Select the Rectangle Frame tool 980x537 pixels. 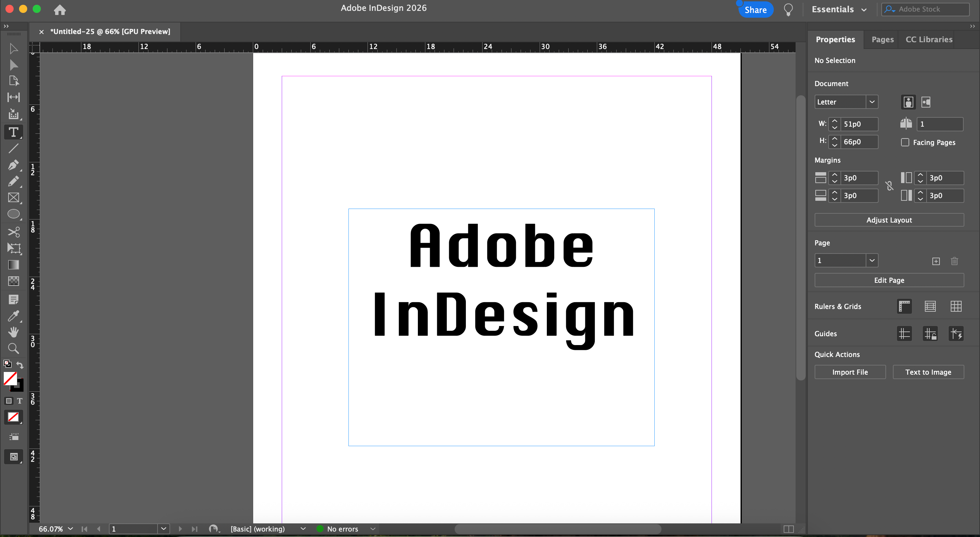(13, 197)
